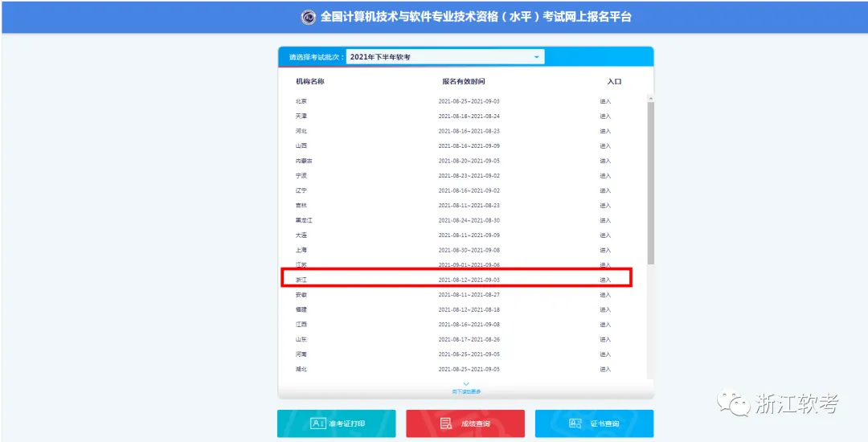Viewport: 868px width, 442px height.
Task: Click the 山西 institution name
Action: click(x=301, y=146)
